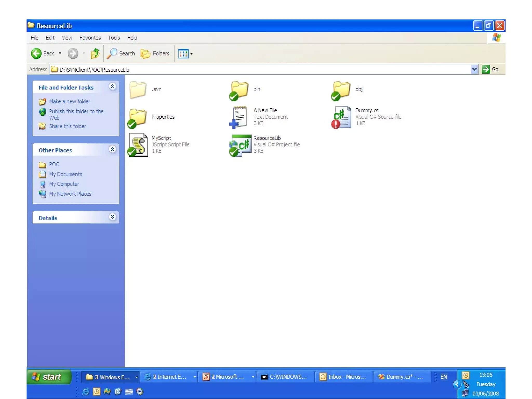Select the A New File text document
Image resolution: width=532 pixels, height=399 pixels.
coord(239,117)
